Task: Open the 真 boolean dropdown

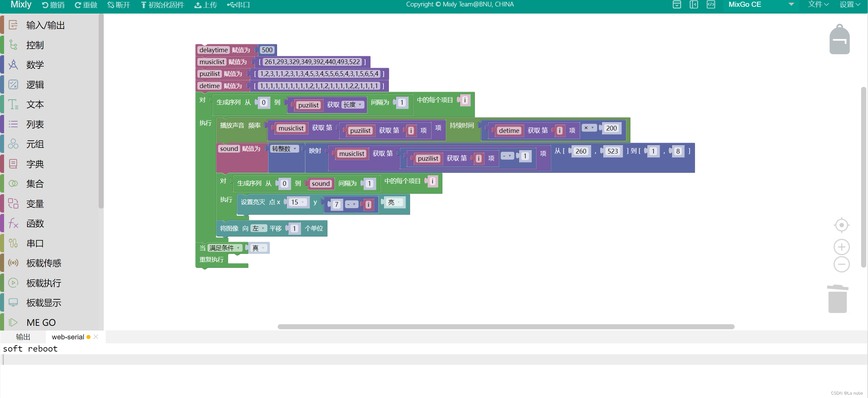Action: click(x=259, y=248)
